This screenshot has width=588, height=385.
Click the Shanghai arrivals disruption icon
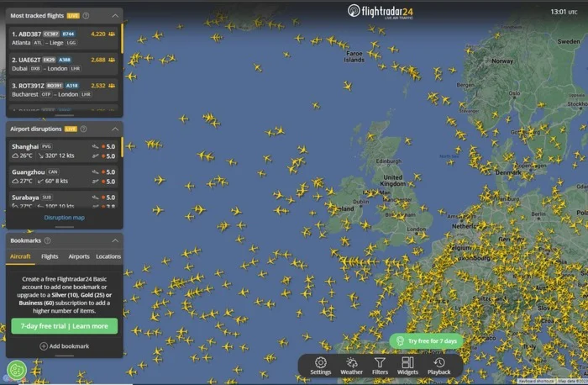(x=95, y=146)
